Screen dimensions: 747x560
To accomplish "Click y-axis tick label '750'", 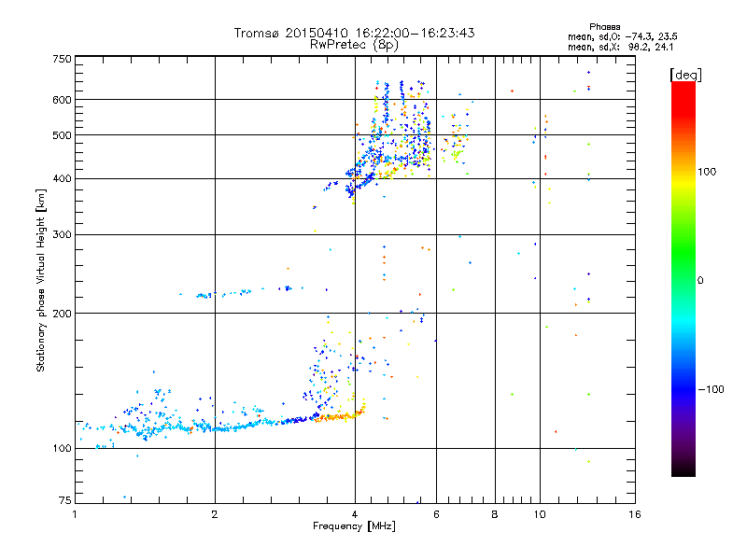I will (x=63, y=59).
